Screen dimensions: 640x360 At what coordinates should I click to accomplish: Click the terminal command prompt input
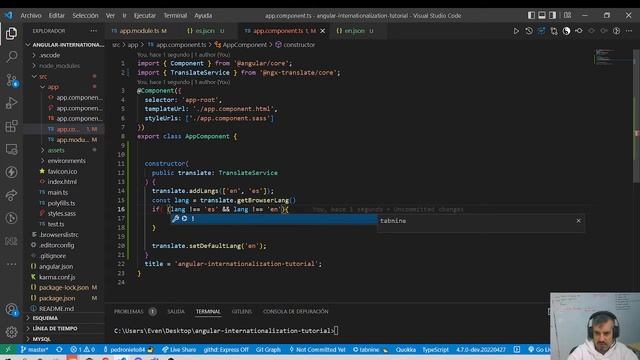[x=336, y=331]
